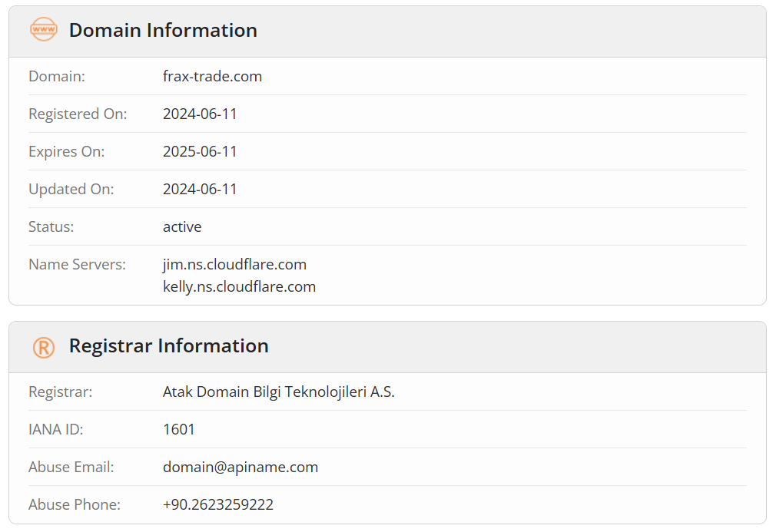Click kelly.ns.cloudflare.com name server
This screenshot has width=773, height=532.
(x=239, y=286)
